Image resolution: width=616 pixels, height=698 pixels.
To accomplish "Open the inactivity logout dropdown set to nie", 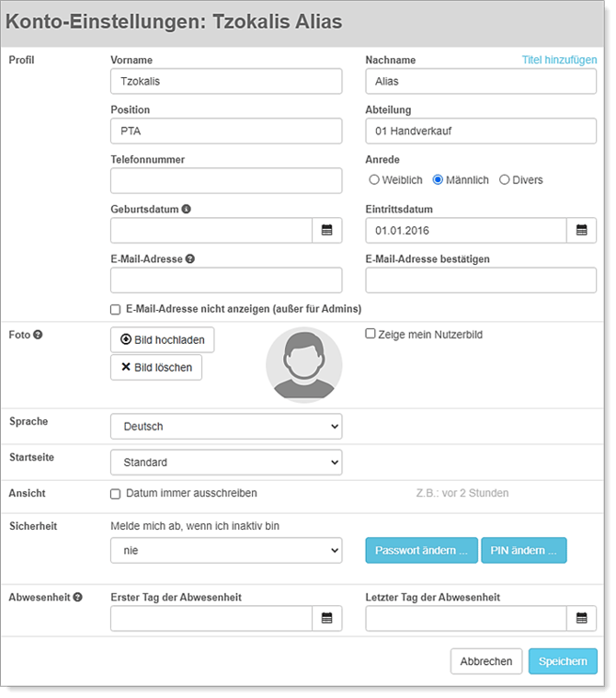I will 226,551.
